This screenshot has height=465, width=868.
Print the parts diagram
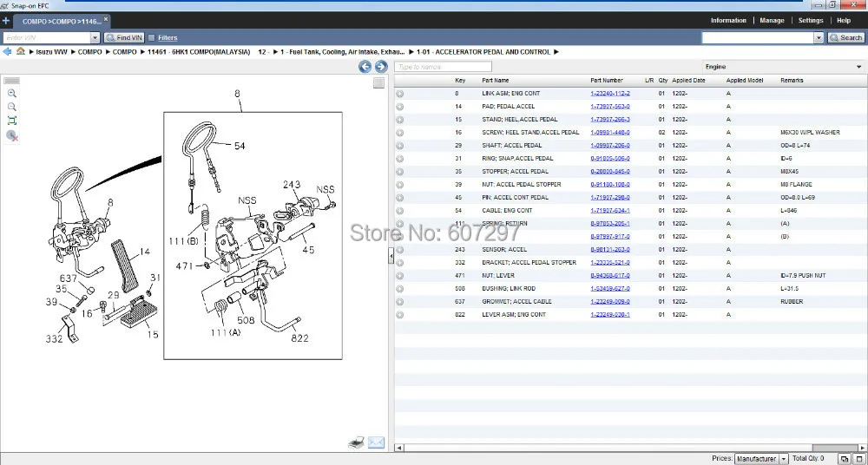coord(356,442)
